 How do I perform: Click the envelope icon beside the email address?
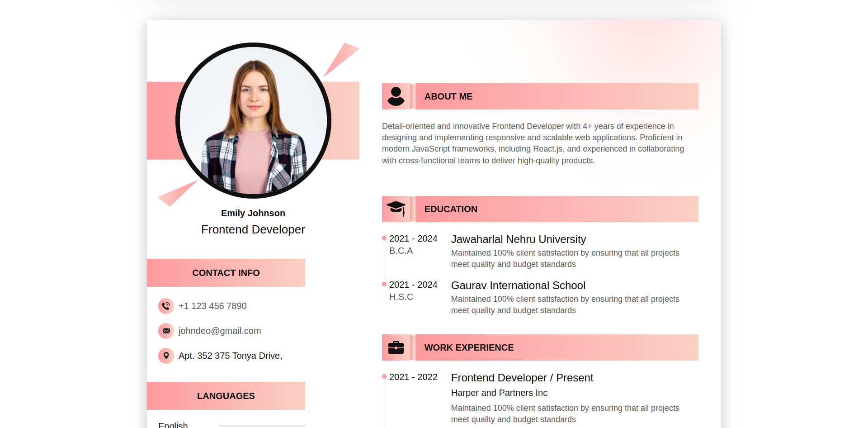pos(166,331)
